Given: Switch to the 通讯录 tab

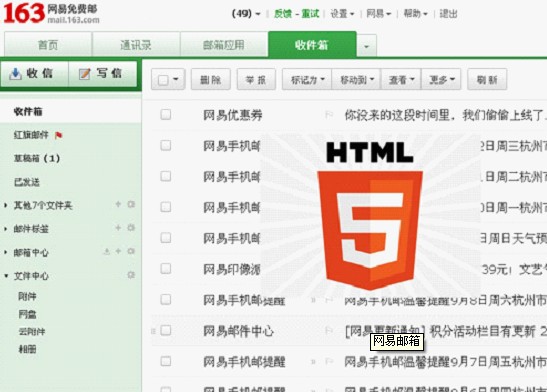Looking at the screenshot, I should coord(136,45).
